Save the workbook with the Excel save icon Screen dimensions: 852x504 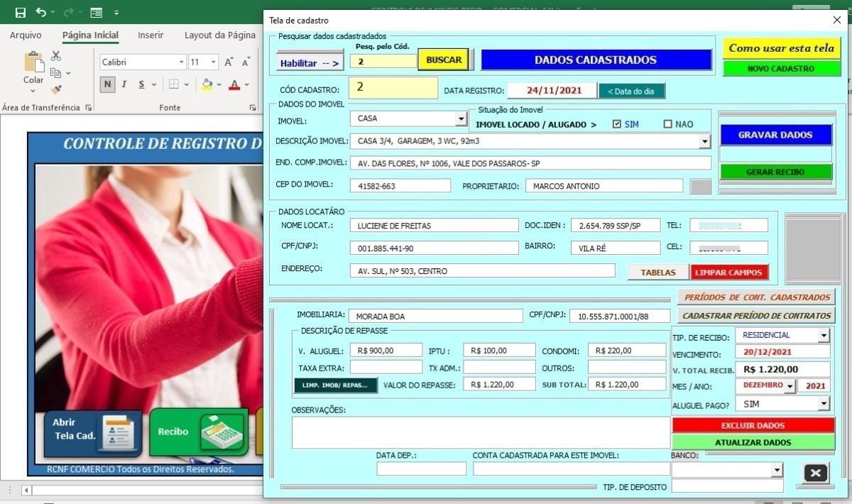tap(20, 13)
